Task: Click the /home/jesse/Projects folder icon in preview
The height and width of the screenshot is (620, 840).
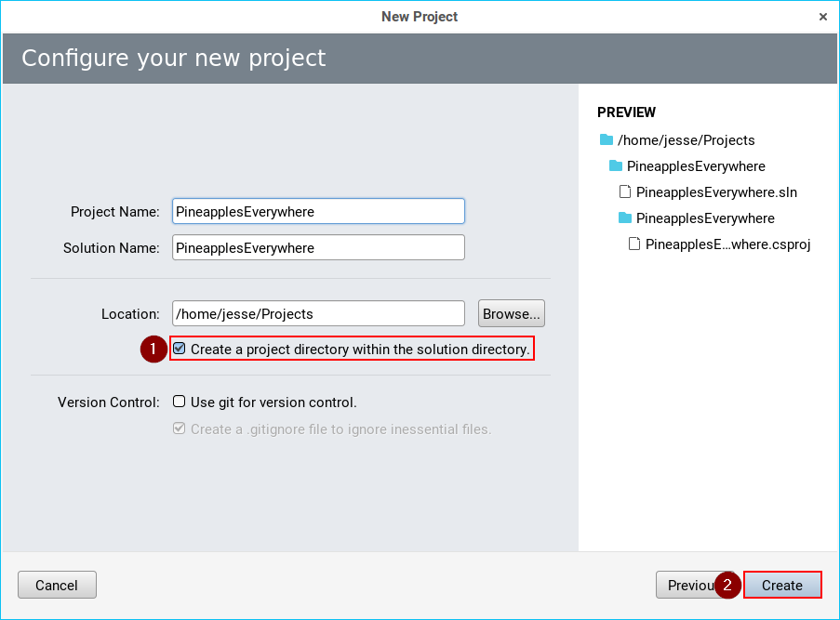Action: [x=607, y=140]
